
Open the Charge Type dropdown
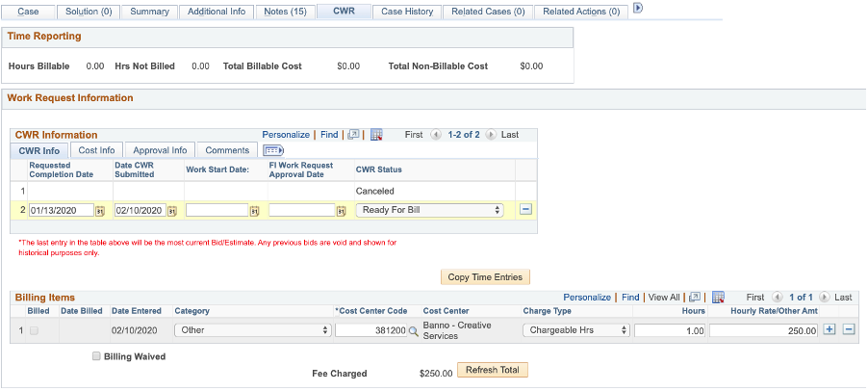pyautogui.click(x=576, y=329)
